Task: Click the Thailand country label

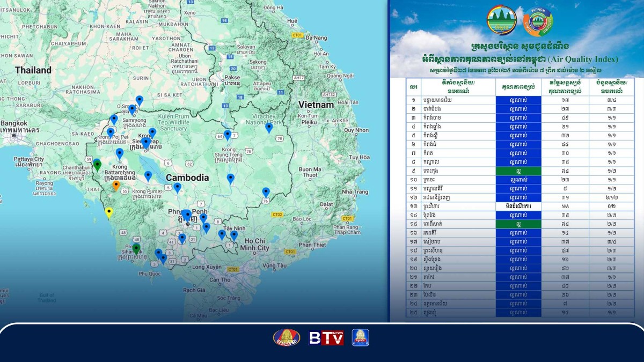Action: pyautogui.click(x=33, y=70)
